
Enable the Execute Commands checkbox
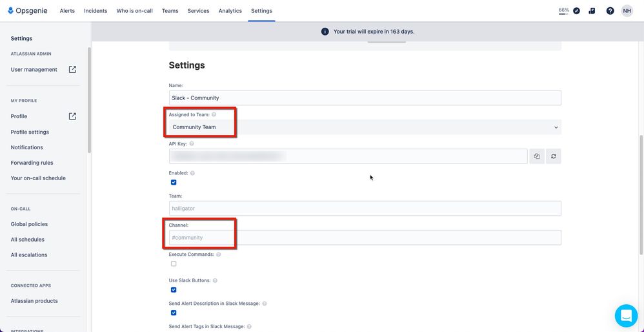174,264
